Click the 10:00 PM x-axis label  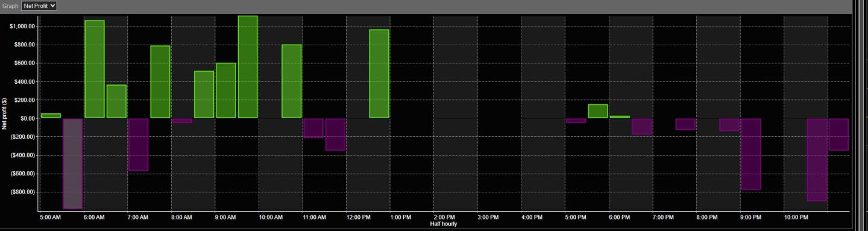pos(796,217)
